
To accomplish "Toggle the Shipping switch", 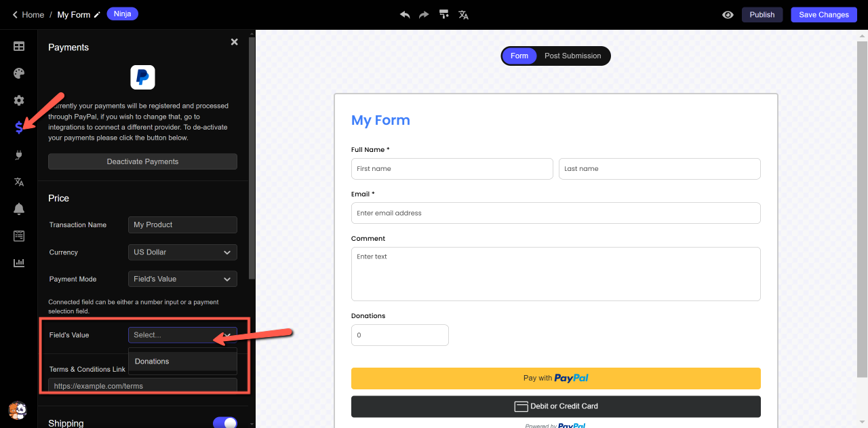I will [225, 423].
